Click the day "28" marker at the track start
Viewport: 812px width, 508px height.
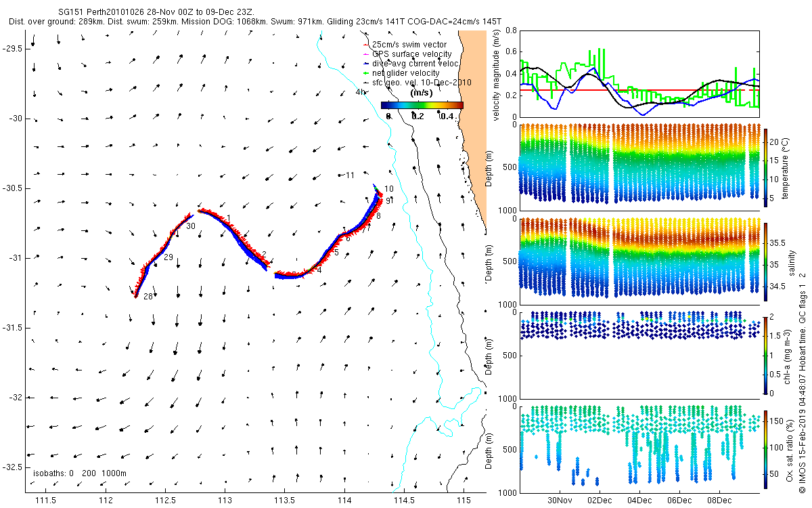(148, 297)
